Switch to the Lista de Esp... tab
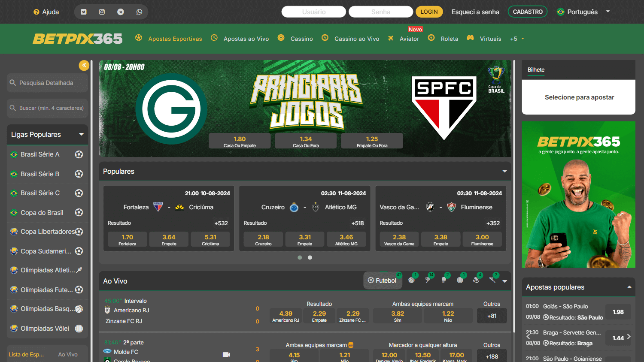 click(26, 354)
